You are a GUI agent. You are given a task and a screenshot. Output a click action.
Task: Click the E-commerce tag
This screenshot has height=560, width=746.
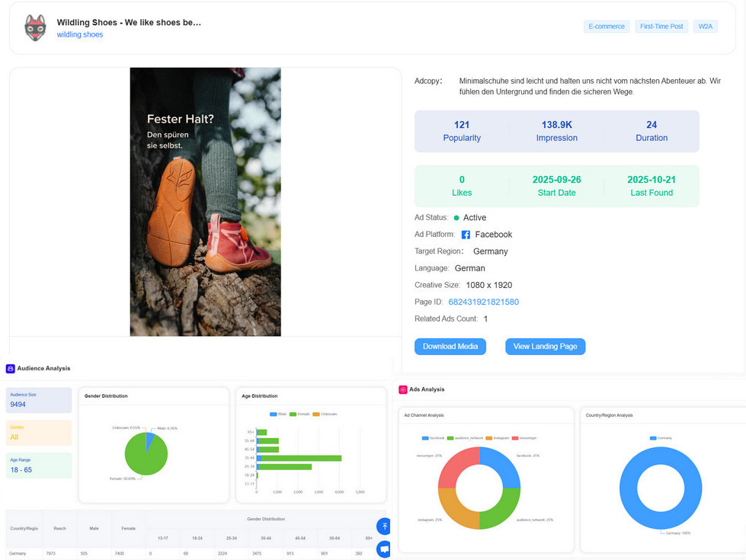coord(607,26)
